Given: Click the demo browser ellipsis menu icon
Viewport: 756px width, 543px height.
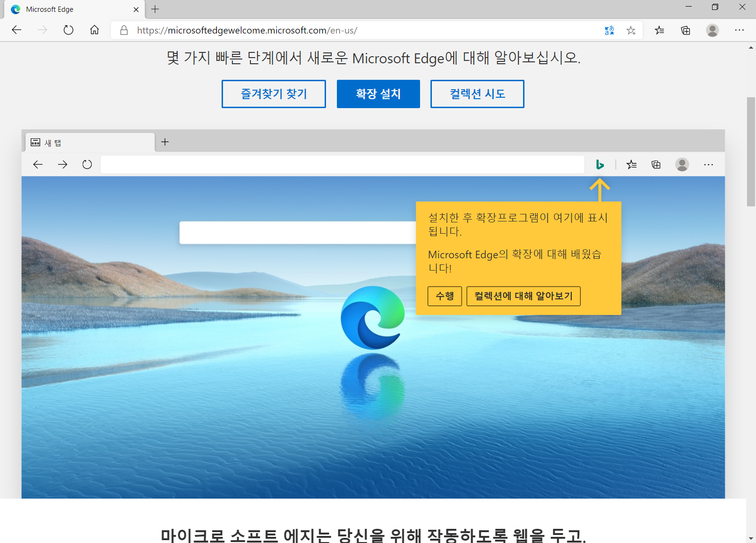Looking at the screenshot, I should point(708,164).
